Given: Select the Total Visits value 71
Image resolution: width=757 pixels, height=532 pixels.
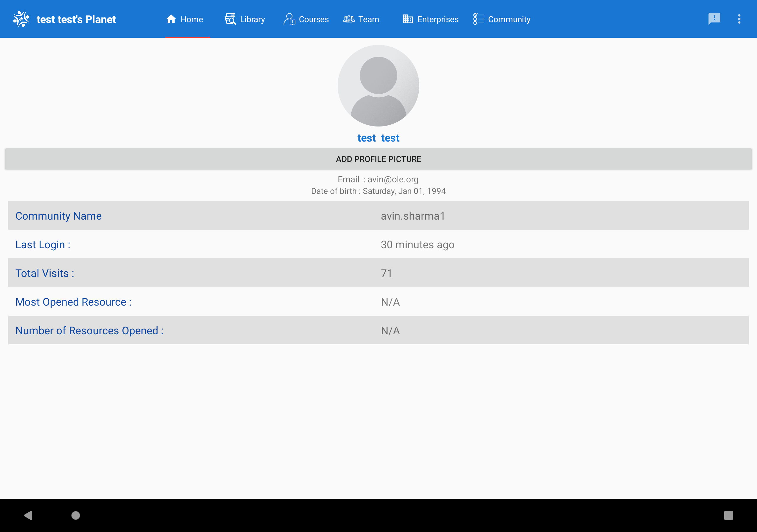Looking at the screenshot, I should point(386,273).
